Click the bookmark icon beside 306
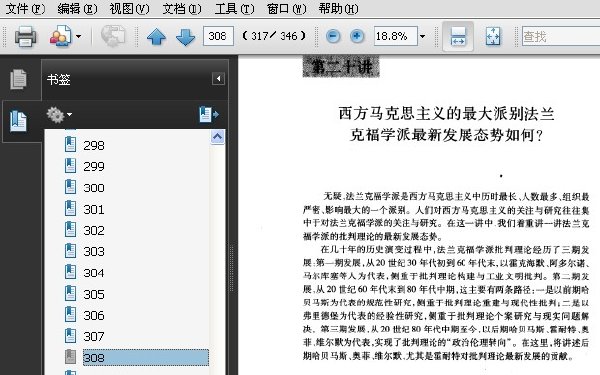This screenshot has width=600, height=375. [x=70, y=315]
